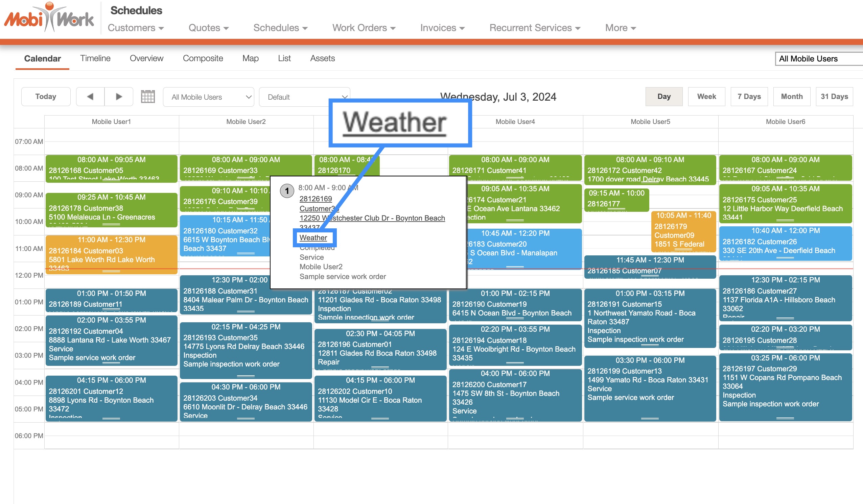The width and height of the screenshot is (863, 504).
Task: Switch calendar to Month view
Action: click(791, 97)
